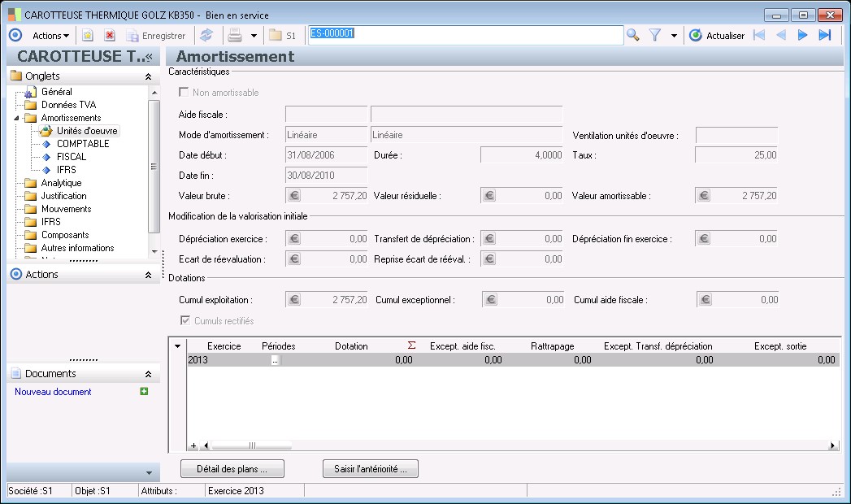851x504 pixels.
Task: Click the magnifying glass search icon
Action: (633, 36)
